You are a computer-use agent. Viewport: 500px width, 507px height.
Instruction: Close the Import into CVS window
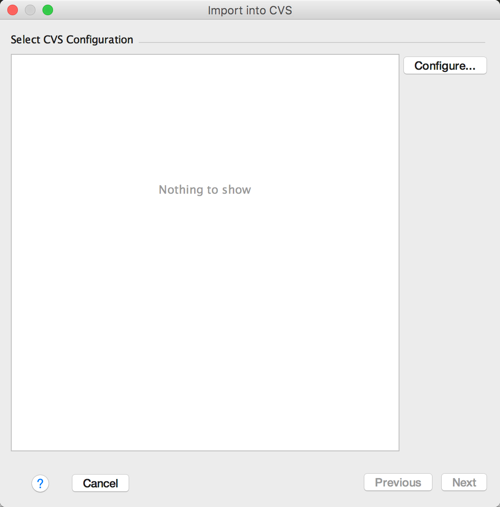click(13, 10)
